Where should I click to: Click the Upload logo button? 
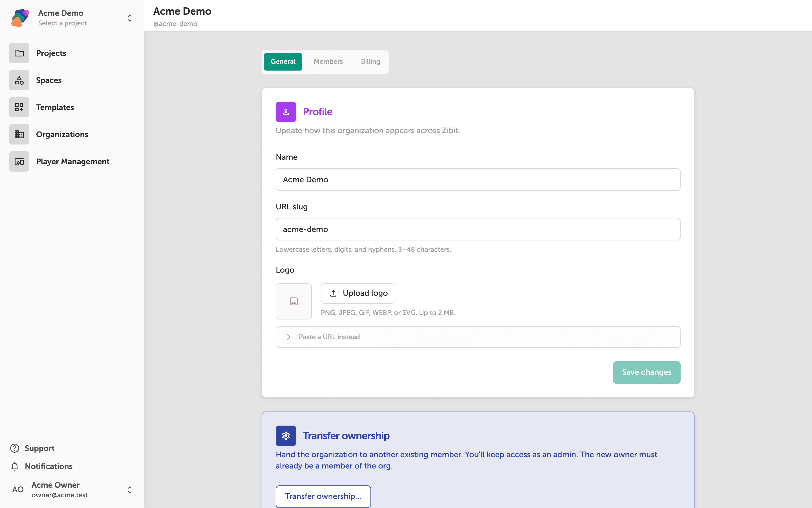358,293
